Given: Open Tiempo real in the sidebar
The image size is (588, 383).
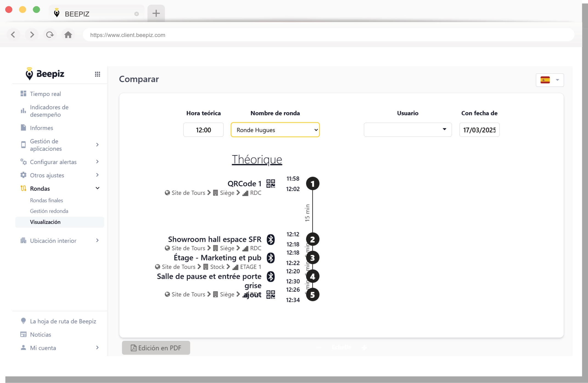Looking at the screenshot, I should pos(45,94).
